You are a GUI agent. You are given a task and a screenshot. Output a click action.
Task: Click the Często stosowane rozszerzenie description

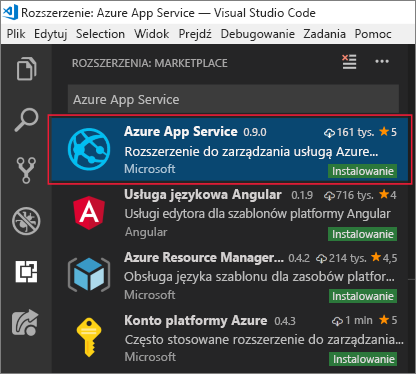[x=264, y=340]
